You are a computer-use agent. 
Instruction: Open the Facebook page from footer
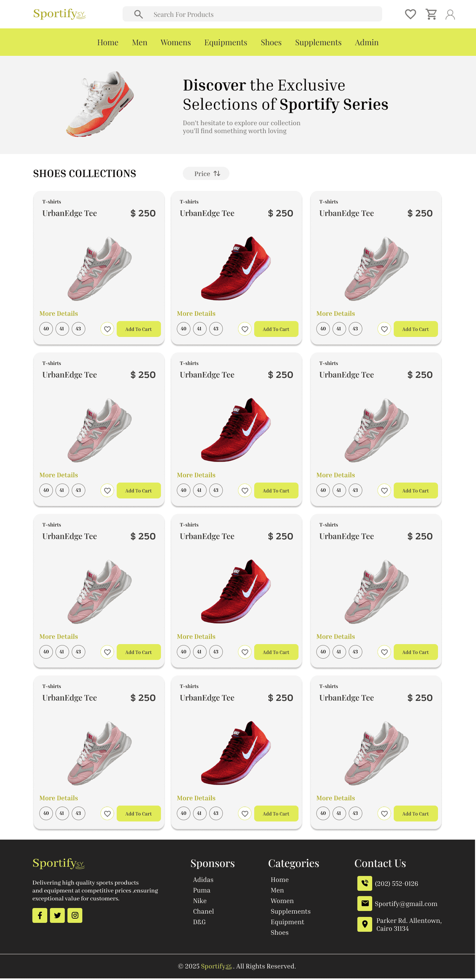click(x=40, y=915)
